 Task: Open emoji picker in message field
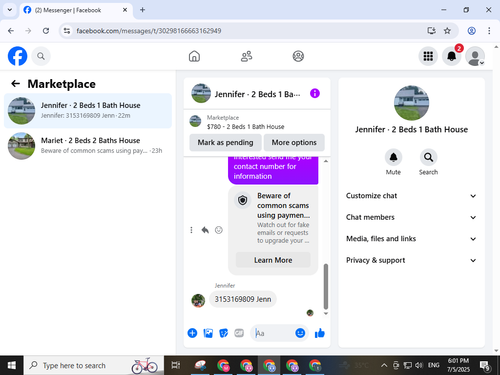click(x=300, y=333)
